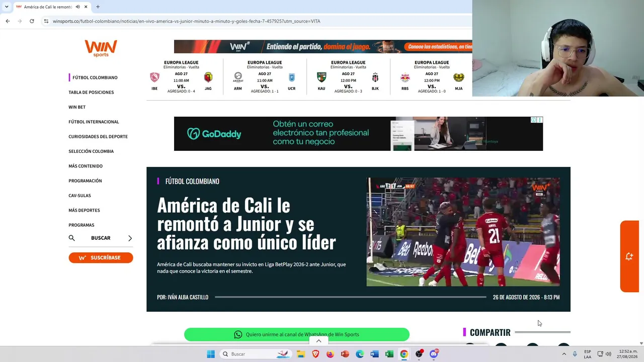Click the BJK Besiktas crest

[375, 77]
